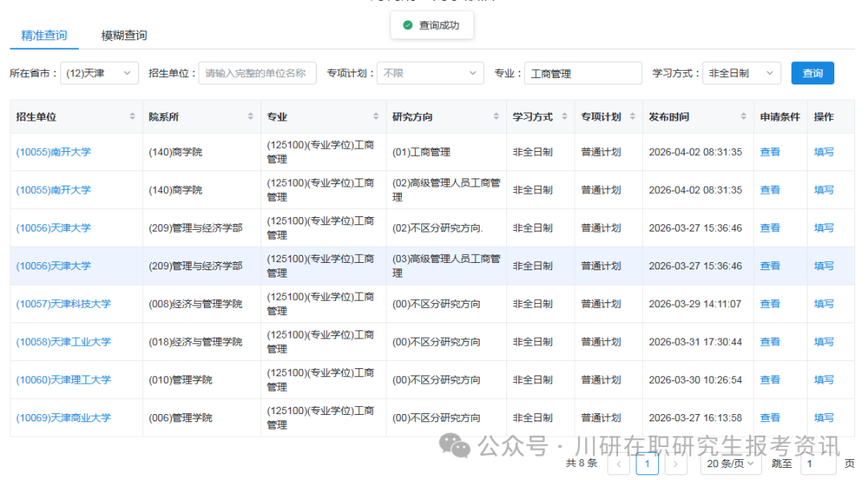Open the 学习方式 dropdown showing 非全日制
This screenshot has height=480, width=868.
(x=740, y=72)
